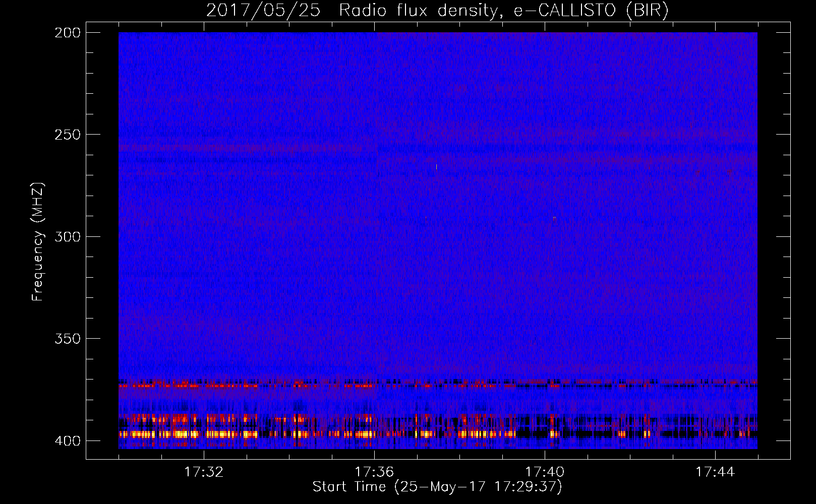The height and width of the screenshot is (504, 816).
Task: Click the 17:32 time tick label
Action: click(204, 472)
